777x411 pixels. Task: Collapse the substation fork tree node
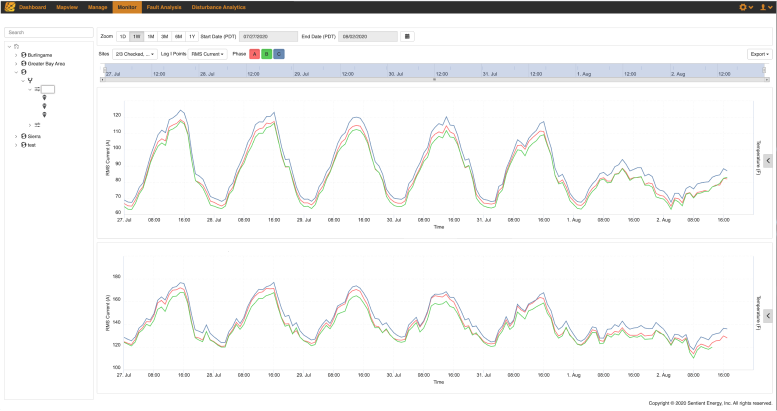23,80
